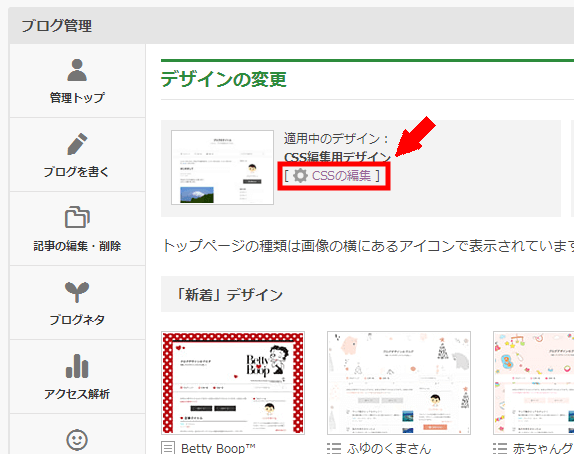Select the アクセス解析 menu label
Image resolution: width=574 pixels, height=454 pixels.
pyautogui.click(x=77, y=394)
